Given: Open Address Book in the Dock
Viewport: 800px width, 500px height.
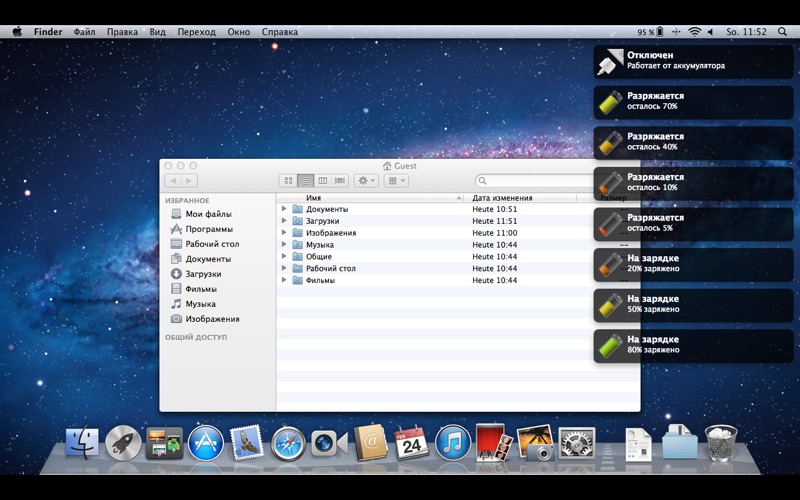Looking at the screenshot, I should (370, 442).
